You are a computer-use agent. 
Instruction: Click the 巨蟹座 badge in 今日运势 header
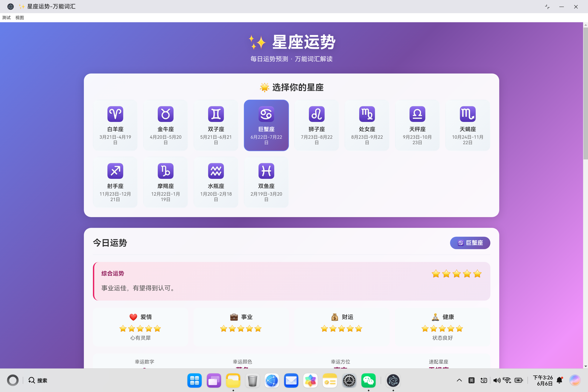pyautogui.click(x=470, y=243)
